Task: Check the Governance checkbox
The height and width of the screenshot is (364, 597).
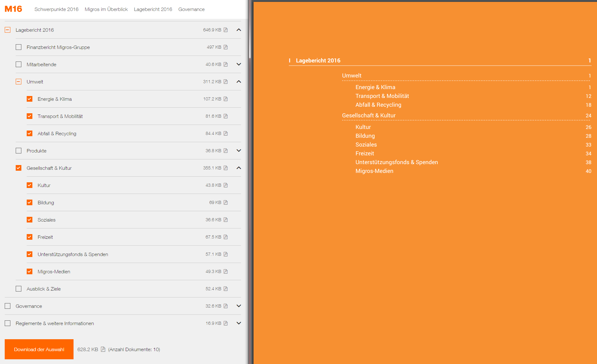Action: tap(8, 306)
